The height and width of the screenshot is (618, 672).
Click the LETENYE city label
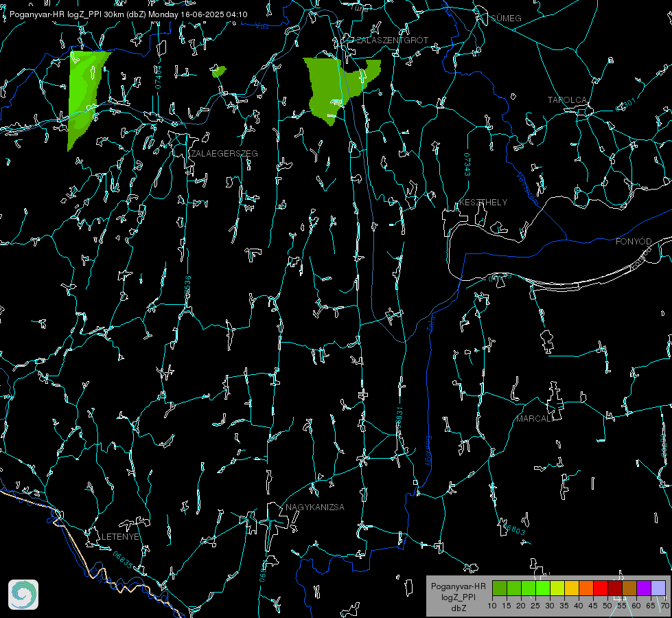120,536
